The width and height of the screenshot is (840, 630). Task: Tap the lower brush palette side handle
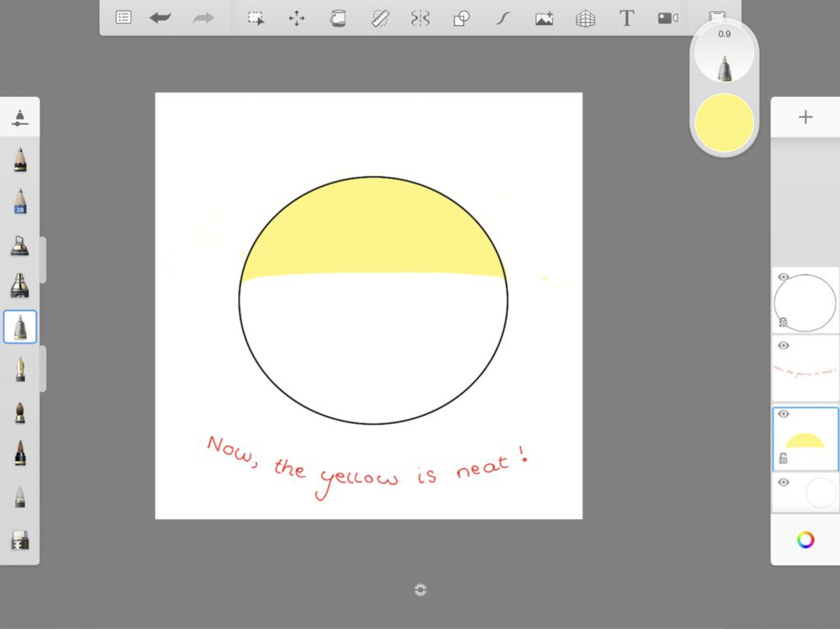[x=43, y=368]
